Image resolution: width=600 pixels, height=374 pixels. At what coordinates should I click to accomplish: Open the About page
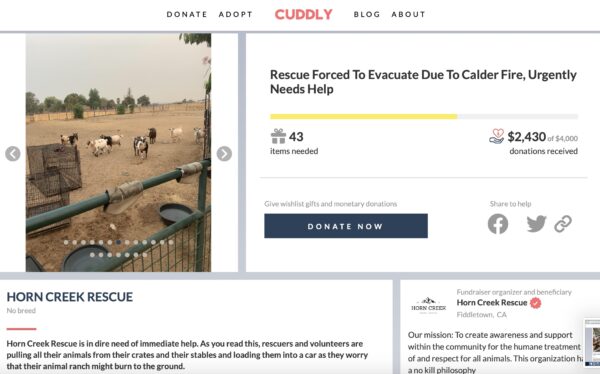point(408,15)
